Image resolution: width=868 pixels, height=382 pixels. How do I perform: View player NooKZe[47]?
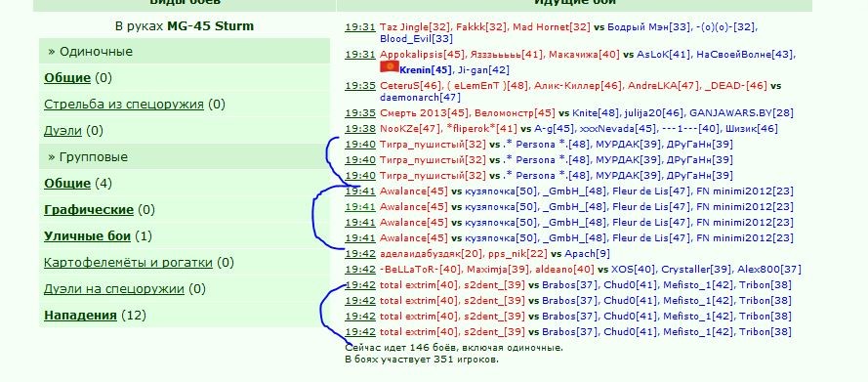coord(410,128)
